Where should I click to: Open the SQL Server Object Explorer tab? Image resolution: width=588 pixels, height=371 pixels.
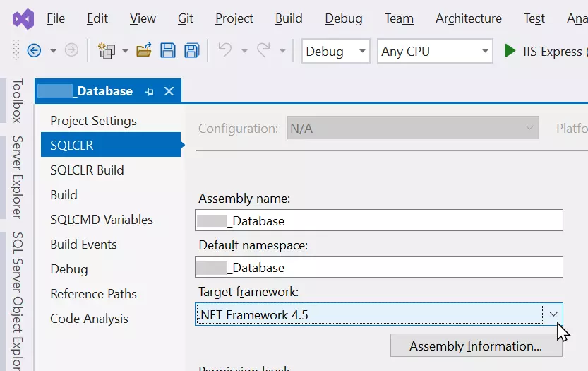coord(17,301)
